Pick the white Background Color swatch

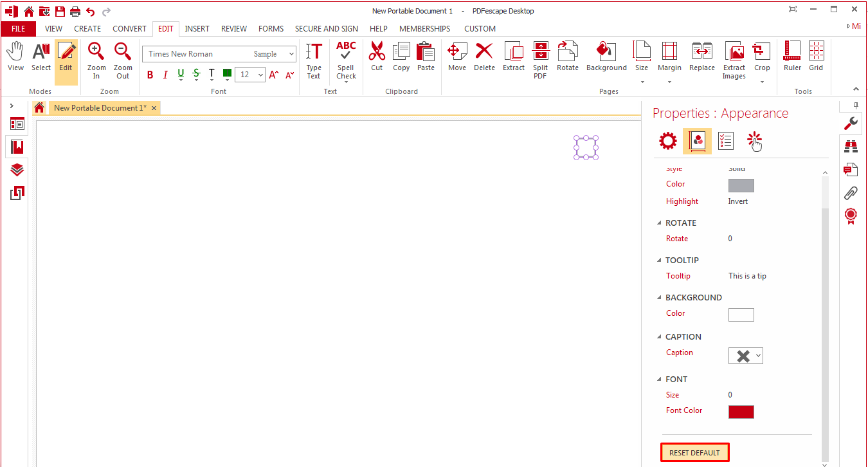[741, 315]
